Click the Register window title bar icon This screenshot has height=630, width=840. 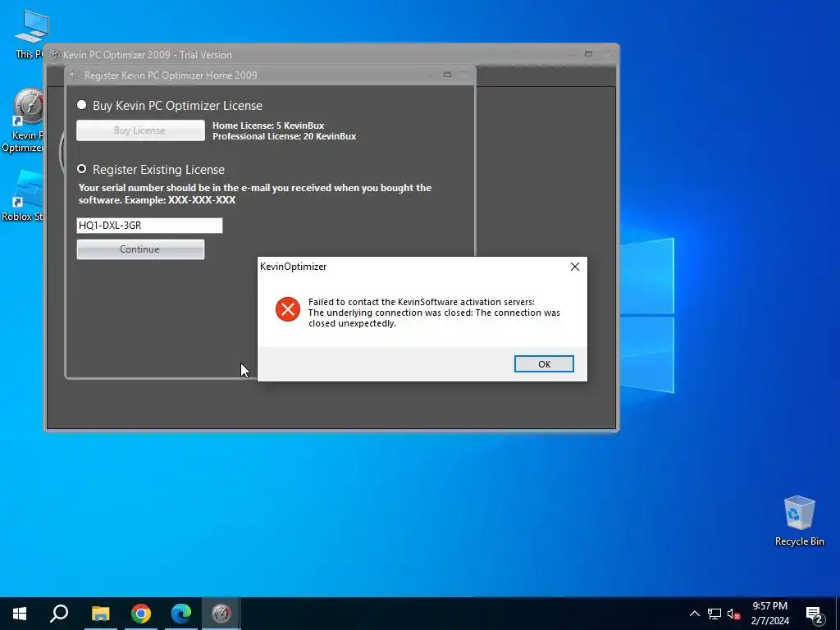coord(75,75)
